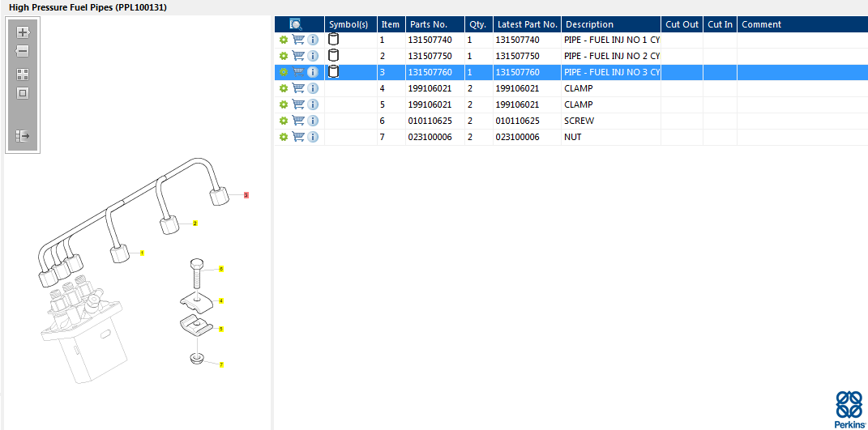Click the search magnifier icon in table header

click(x=296, y=24)
